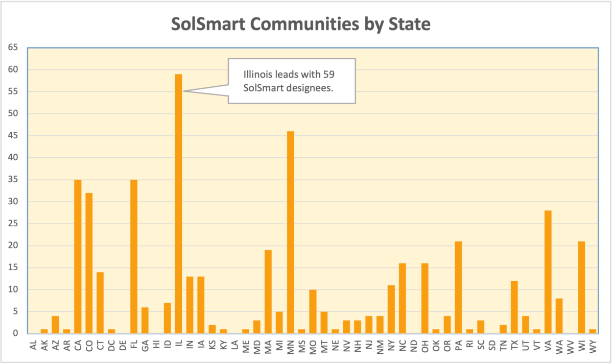Select the Minnesota bar showing 46
Image resolution: width=613 pixels, height=364 pixels.
point(291,230)
